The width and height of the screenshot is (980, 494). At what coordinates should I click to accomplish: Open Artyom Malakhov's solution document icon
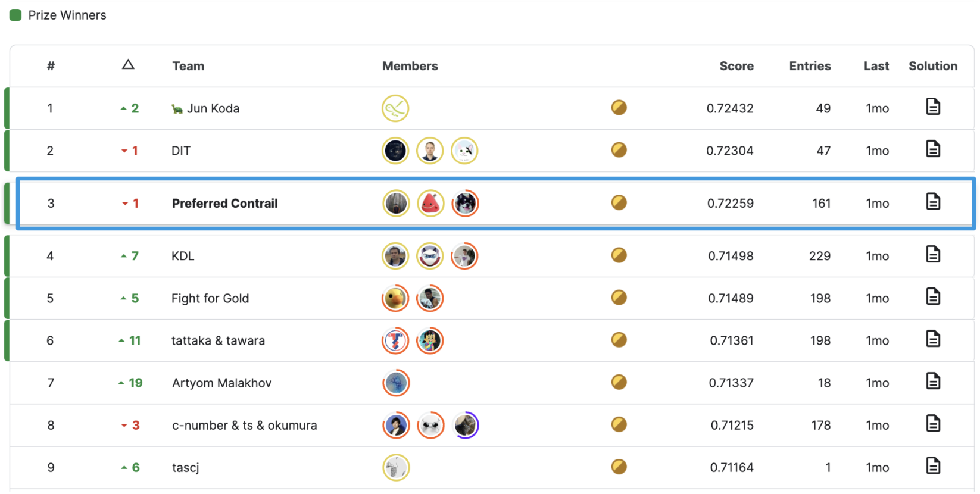click(933, 381)
